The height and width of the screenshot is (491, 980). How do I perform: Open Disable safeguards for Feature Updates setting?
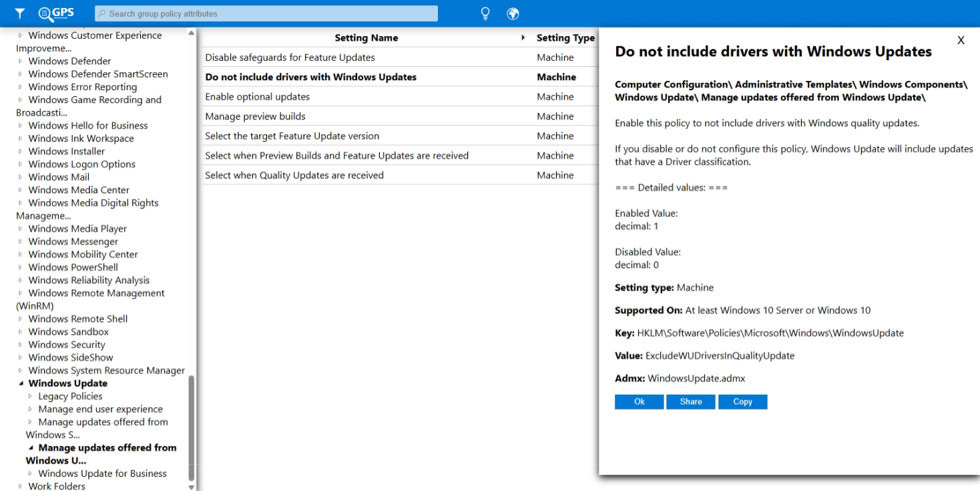[290, 57]
